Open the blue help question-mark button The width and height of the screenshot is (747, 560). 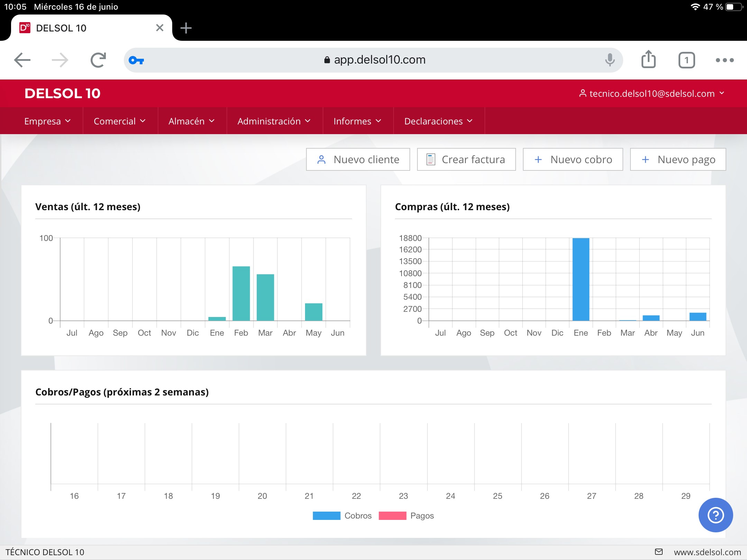pos(716,515)
